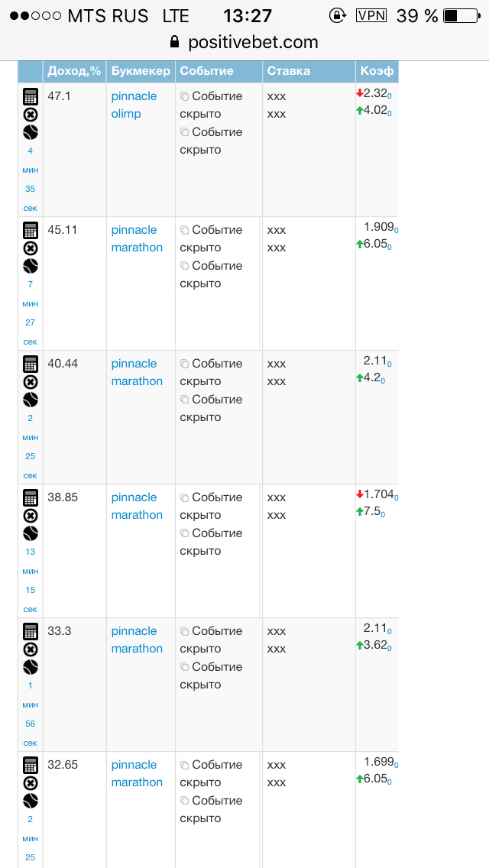Viewport: 489px width, 868px height.
Task: Sort by Коэф column header
Action: 377,71
